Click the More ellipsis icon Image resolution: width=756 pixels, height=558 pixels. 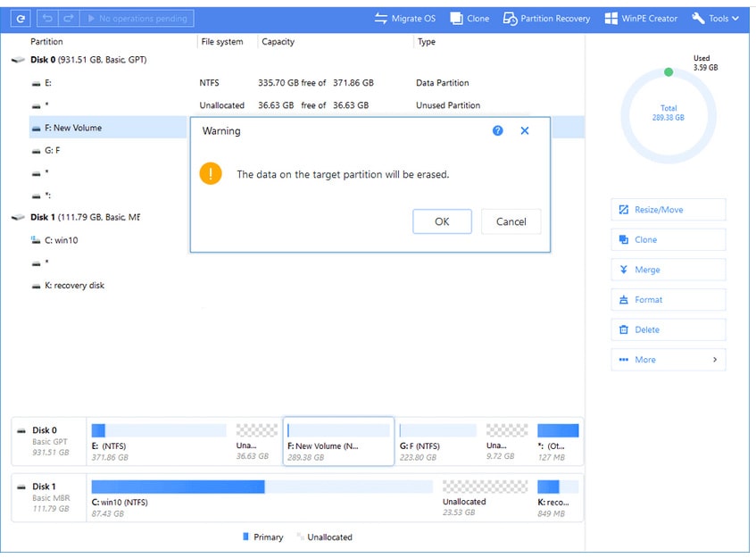tap(623, 359)
